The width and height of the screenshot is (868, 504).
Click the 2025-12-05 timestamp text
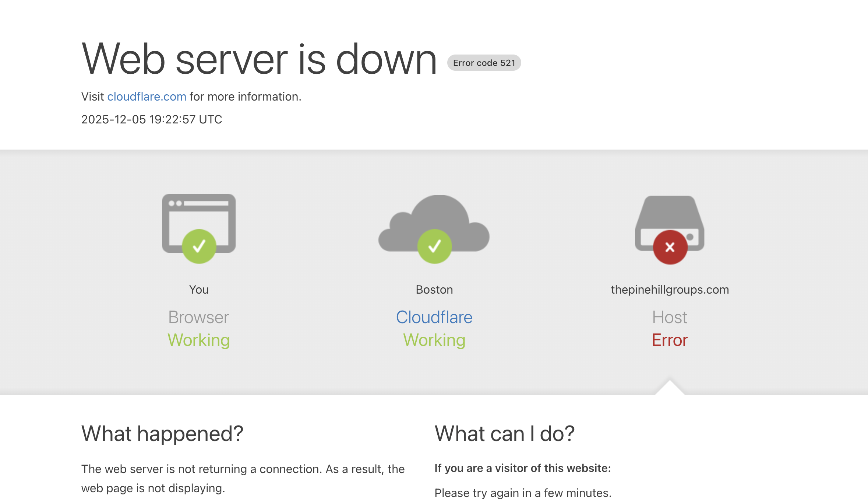tap(151, 119)
